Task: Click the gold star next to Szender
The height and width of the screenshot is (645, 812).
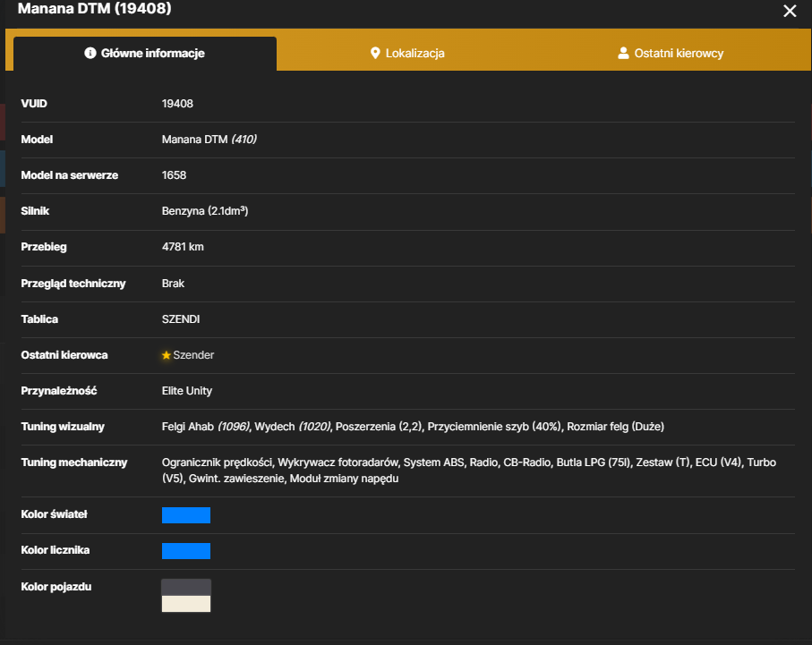Action: pyautogui.click(x=167, y=355)
